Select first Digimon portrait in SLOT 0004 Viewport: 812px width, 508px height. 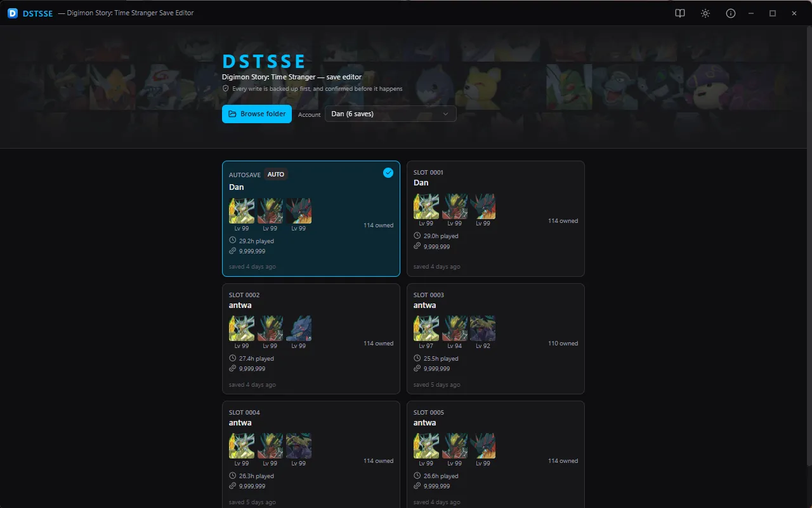pos(242,446)
